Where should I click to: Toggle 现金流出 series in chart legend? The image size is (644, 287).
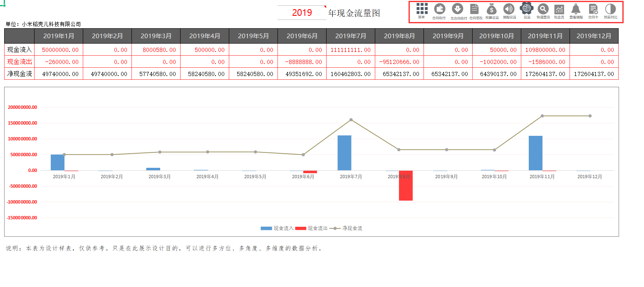311,228
